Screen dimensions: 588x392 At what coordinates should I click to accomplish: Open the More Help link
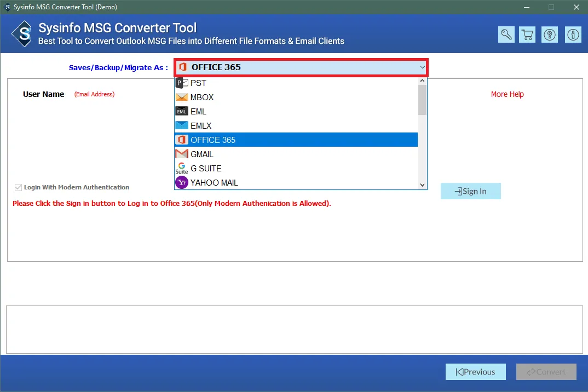(x=507, y=94)
